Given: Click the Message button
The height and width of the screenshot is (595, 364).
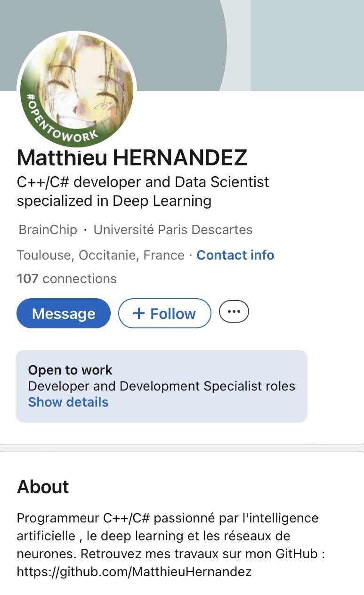Looking at the screenshot, I should pyautogui.click(x=64, y=313).
